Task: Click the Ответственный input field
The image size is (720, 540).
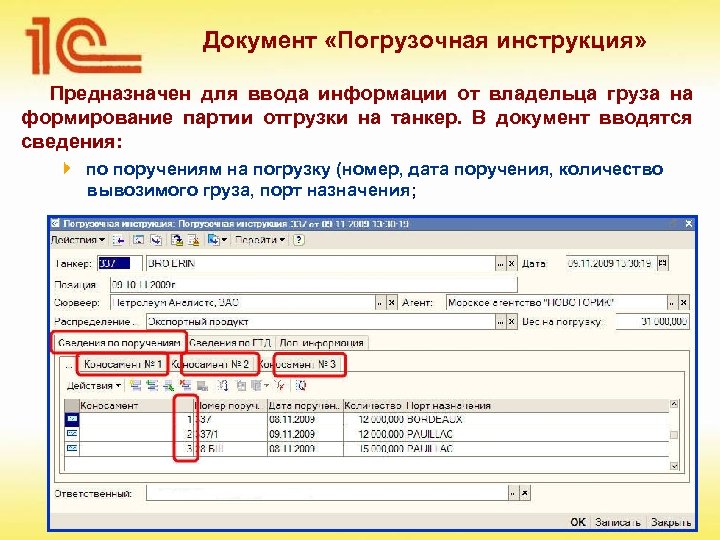Action: pos(327,493)
